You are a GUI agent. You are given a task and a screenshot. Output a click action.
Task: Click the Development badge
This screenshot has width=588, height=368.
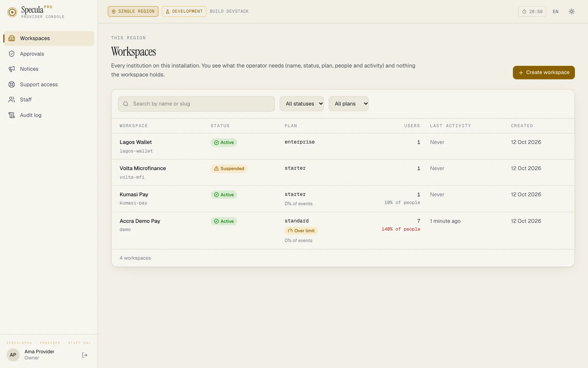point(184,11)
